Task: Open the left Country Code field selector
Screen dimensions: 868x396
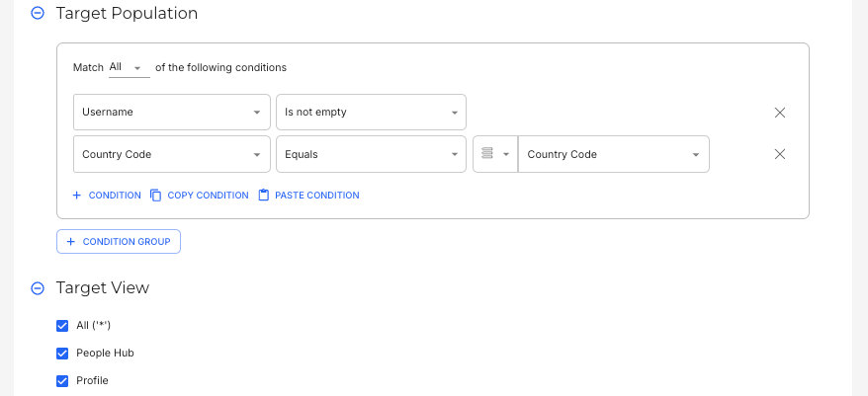Action: [x=172, y=154]
